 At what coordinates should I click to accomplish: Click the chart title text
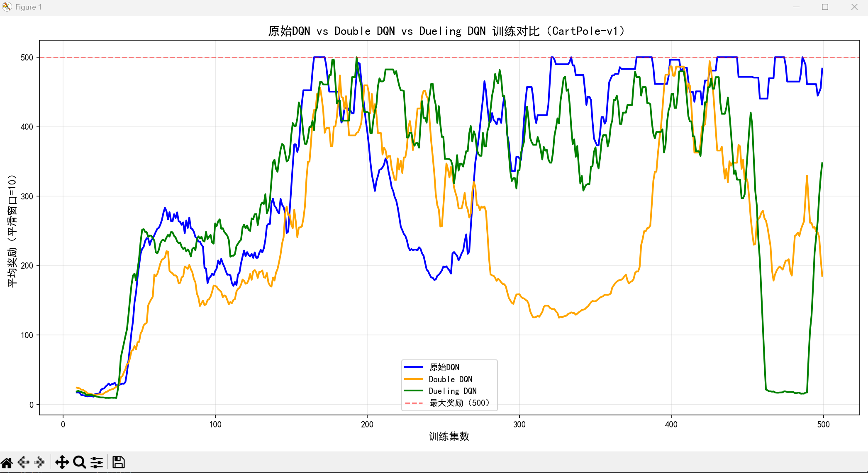[448, 31]
